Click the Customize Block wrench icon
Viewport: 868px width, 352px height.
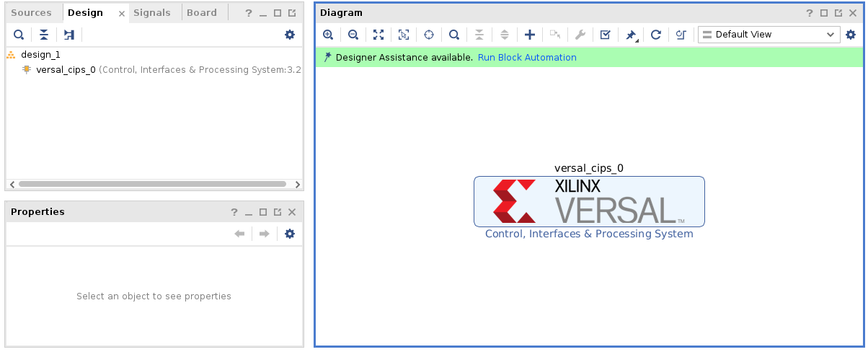tap(580, 35)
